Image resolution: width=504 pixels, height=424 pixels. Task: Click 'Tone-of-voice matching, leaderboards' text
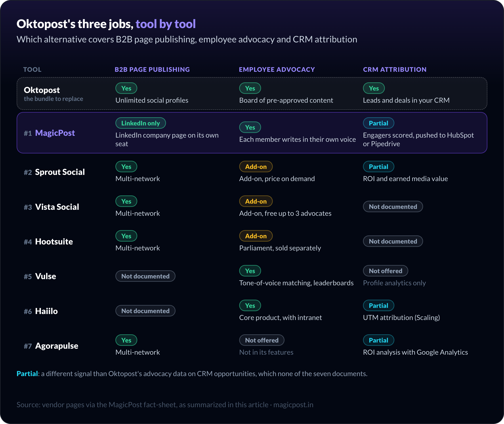[296, 283]
